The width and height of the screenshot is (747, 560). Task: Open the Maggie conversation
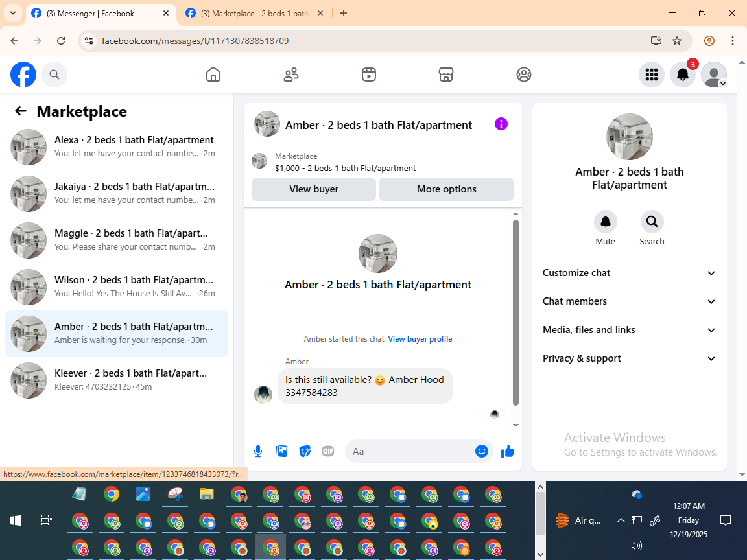tap(117, 240)
